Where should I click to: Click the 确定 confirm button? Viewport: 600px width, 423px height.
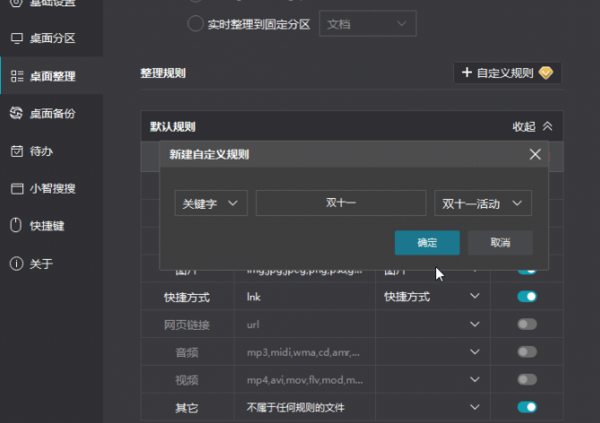tap(427, 243)
